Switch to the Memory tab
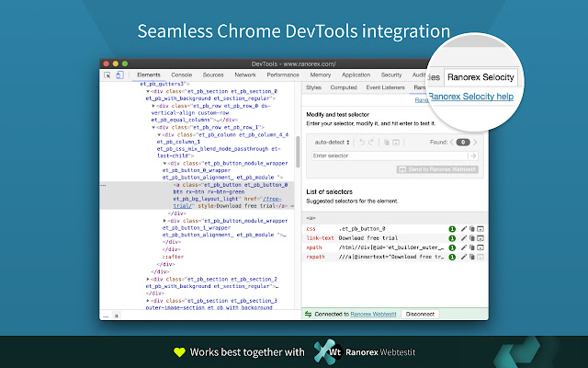This screenshot has height=368, width=588. (321, 75)
